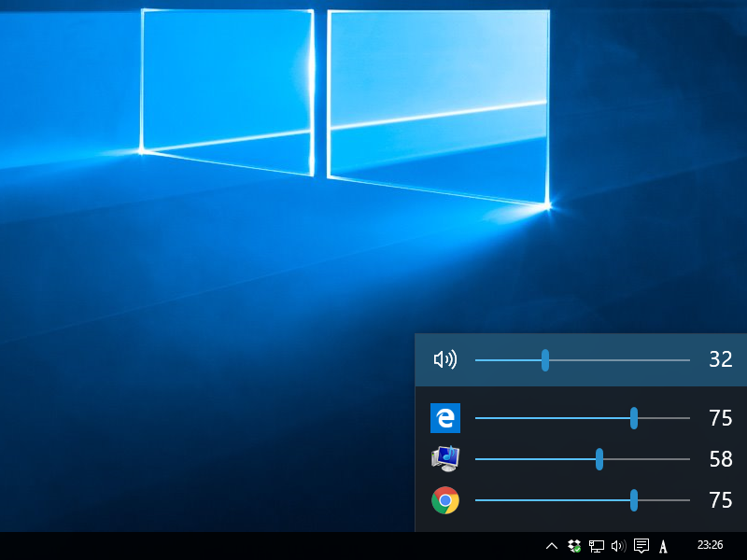Click the Edge volume value 75
The image size is (747, 560).
[720, 418]
